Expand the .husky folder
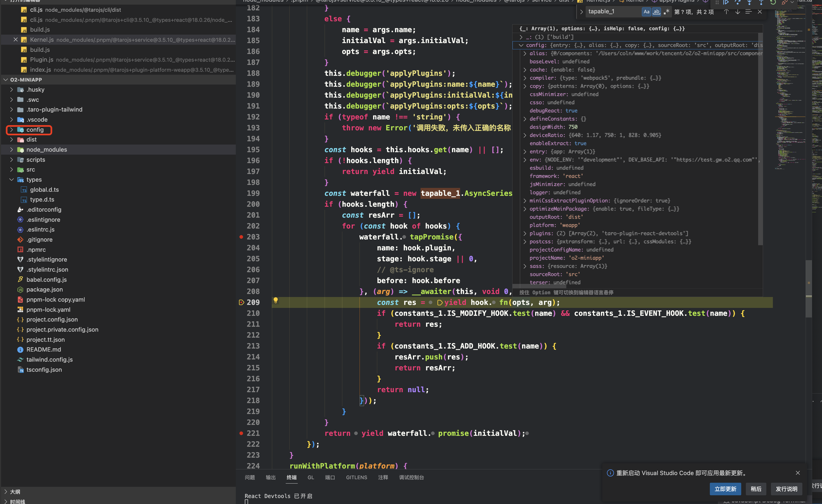The image size is (822, 504). 11,90
